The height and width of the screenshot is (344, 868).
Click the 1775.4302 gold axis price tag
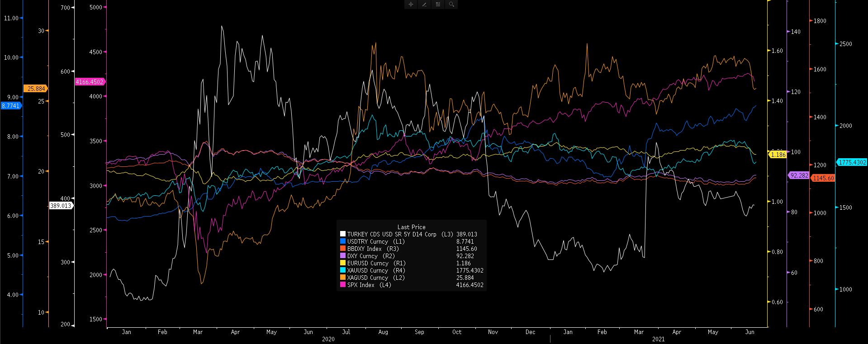852,162
